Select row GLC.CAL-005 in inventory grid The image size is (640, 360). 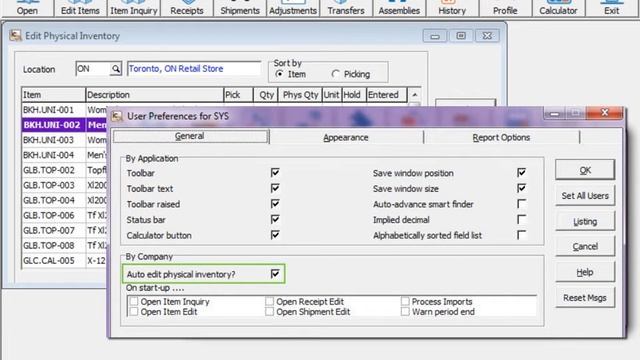point(64,260)
